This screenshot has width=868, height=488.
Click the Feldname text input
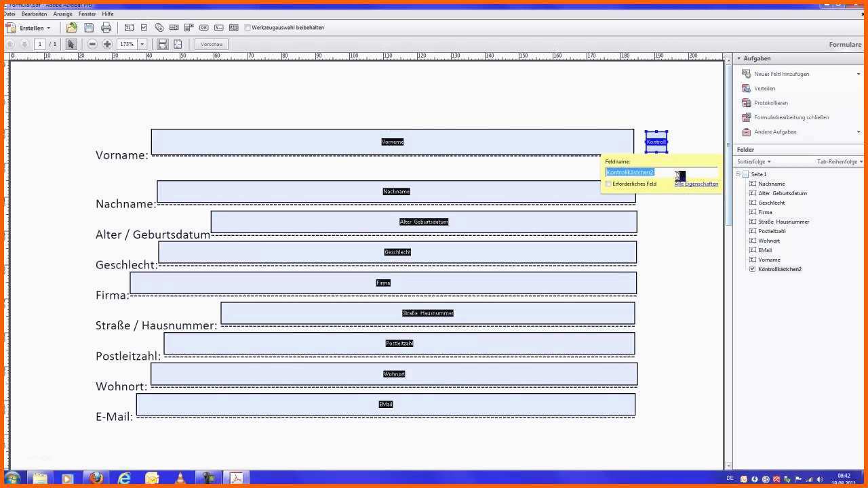tap(661, 172)
